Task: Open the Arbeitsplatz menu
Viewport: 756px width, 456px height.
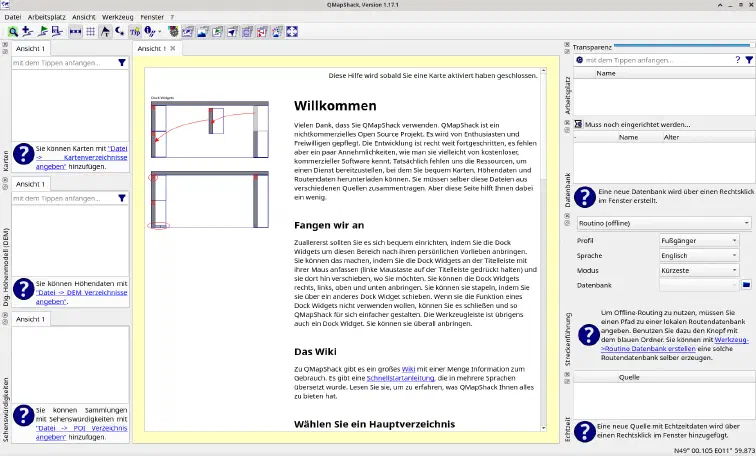Action: [x=47, y=17]
